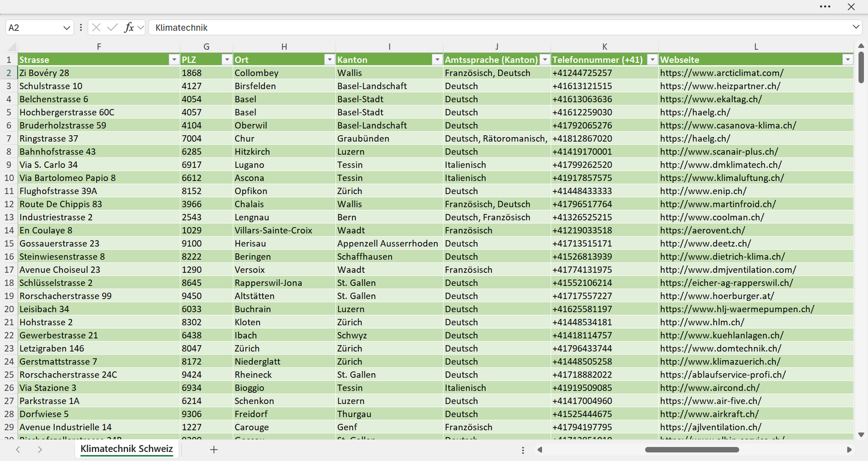This screenshot has width=868, height=461.
Task: Click the formula bar enter checkmark icon
Action: click(x=112, y=28)
